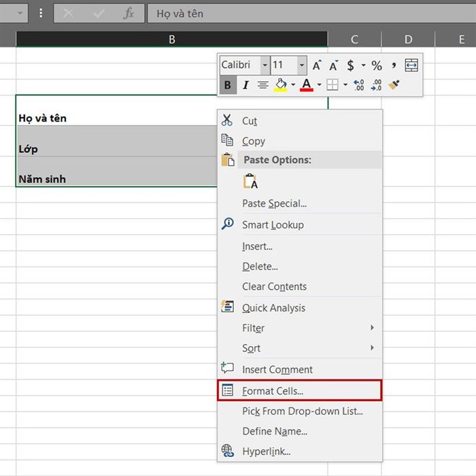Open the Name Box dropdown arrow
The image size is (476, 476).
(20, 14)
